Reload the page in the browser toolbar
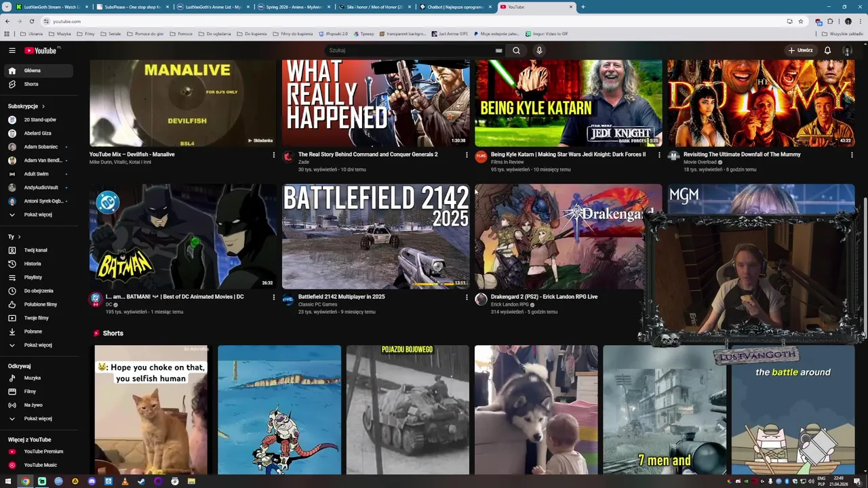This screenshot has height=488, width=868. pos(31,21)
